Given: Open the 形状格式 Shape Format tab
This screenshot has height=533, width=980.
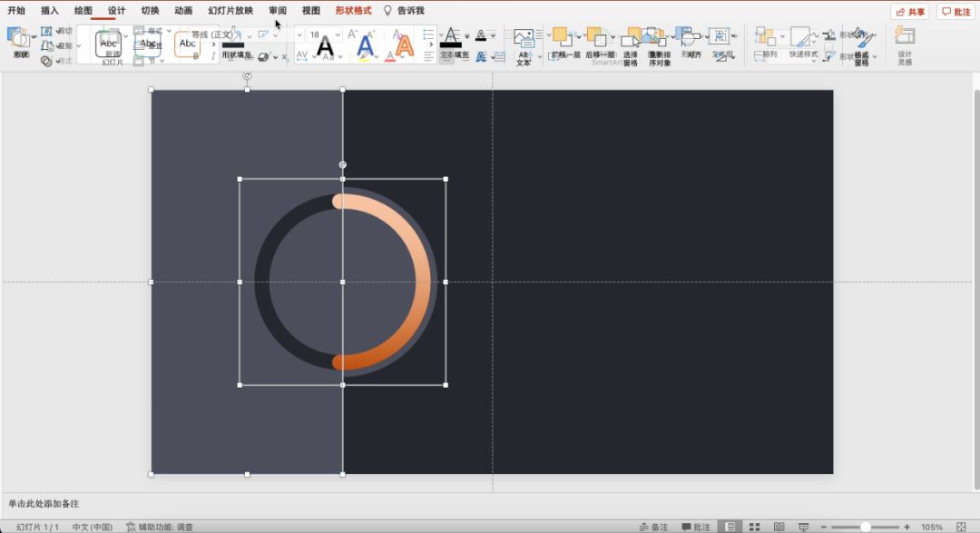Looking at the screenshot, I should [353, 11].
